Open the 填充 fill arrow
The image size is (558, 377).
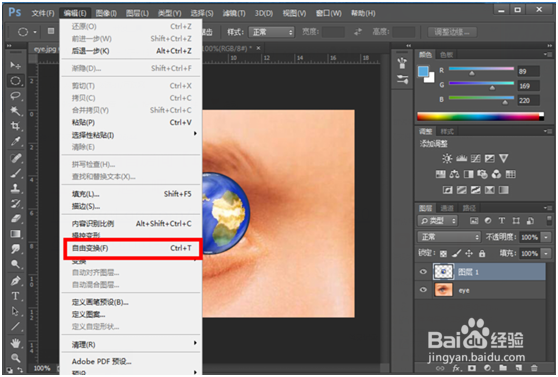[546, 253]
